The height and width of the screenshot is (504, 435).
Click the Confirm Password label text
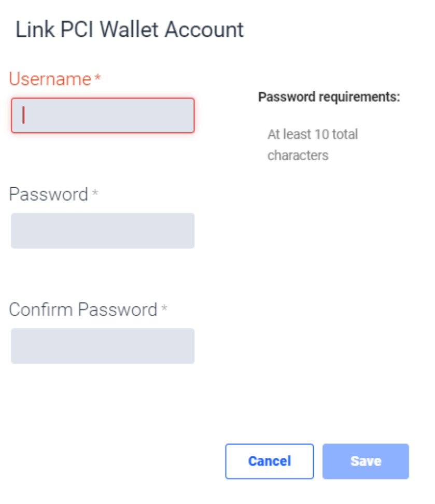click(83, 310)
